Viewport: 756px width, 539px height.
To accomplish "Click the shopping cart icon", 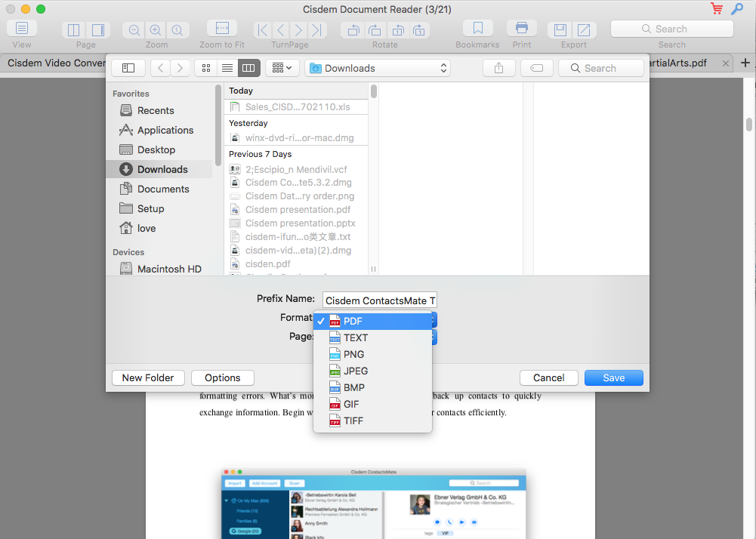I will pyautogui.click(x=717, y=9).
